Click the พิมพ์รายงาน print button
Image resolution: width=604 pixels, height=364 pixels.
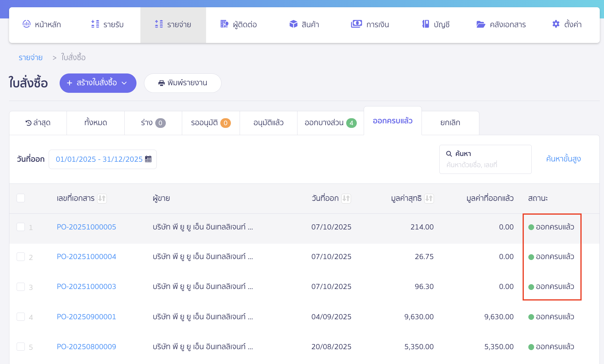[x=182, y=83]
